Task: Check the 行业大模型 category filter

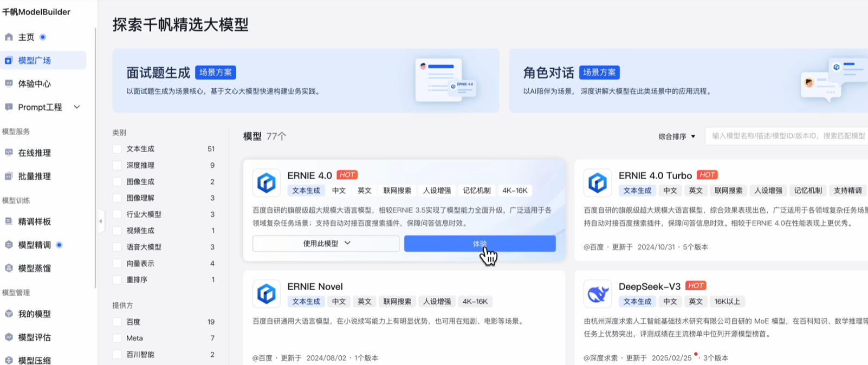Action: click(x=117, y=214)
